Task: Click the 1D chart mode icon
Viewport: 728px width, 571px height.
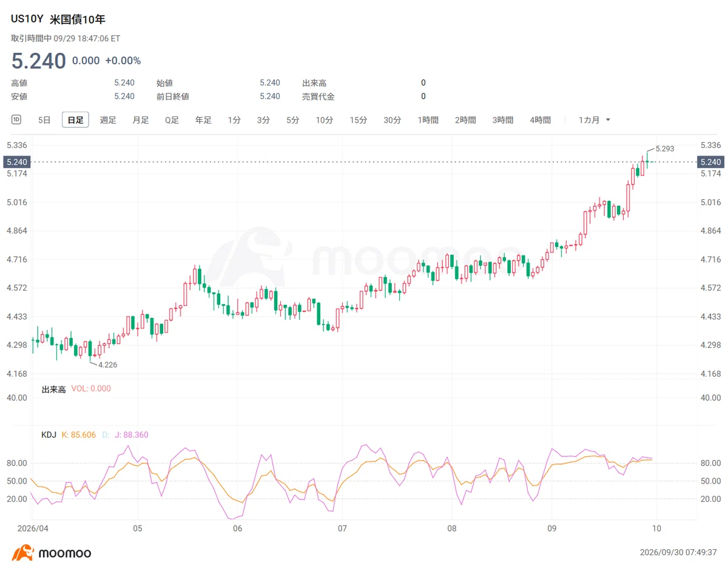Action: click(x=16, y=120)
